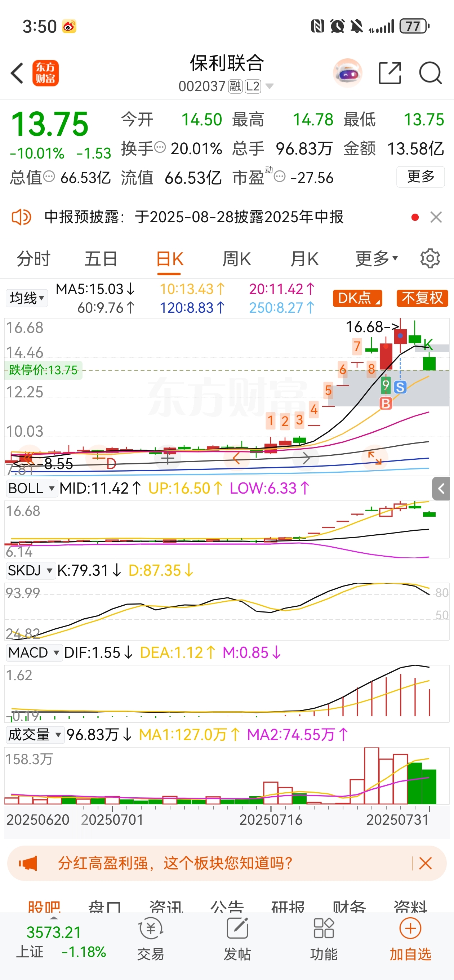Switch to the 五日 chart tab

click(x=101, y=259)
